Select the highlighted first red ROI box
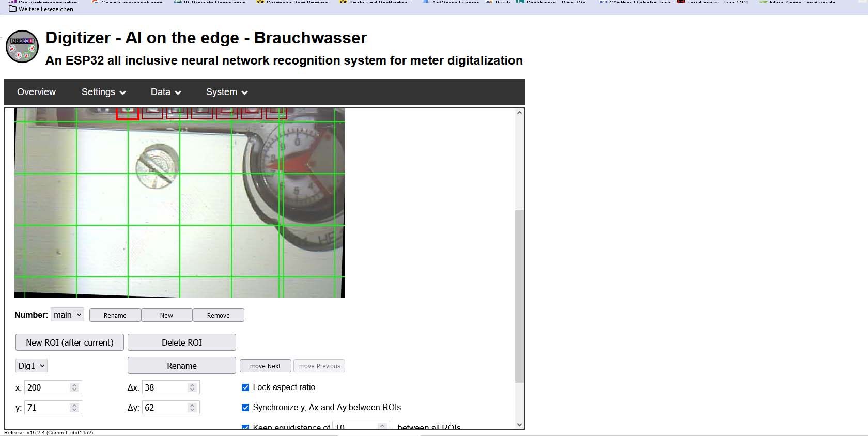This screenshot has width=868, height=436. 128,114
